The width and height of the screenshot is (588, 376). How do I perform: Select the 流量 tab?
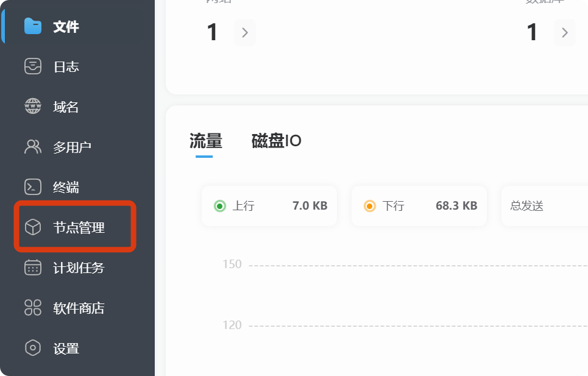tap(205, 141)
